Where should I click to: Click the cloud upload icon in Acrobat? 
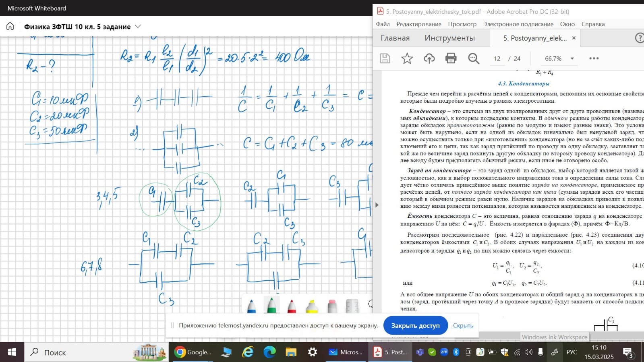click(429, 58)
